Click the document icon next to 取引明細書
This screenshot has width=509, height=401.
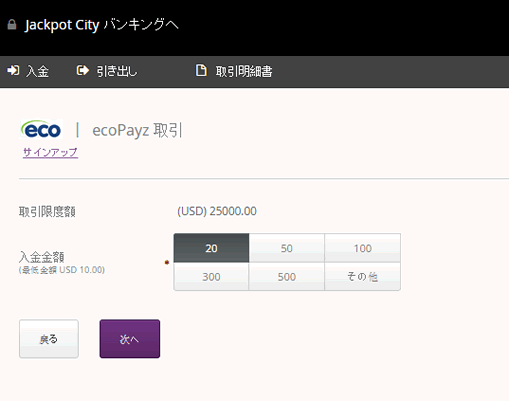click(x=201, y=70)
